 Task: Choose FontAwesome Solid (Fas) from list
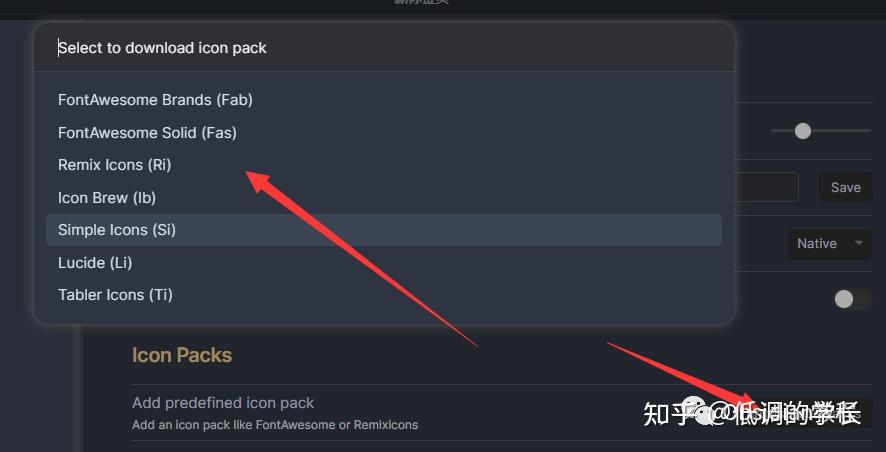147,132
